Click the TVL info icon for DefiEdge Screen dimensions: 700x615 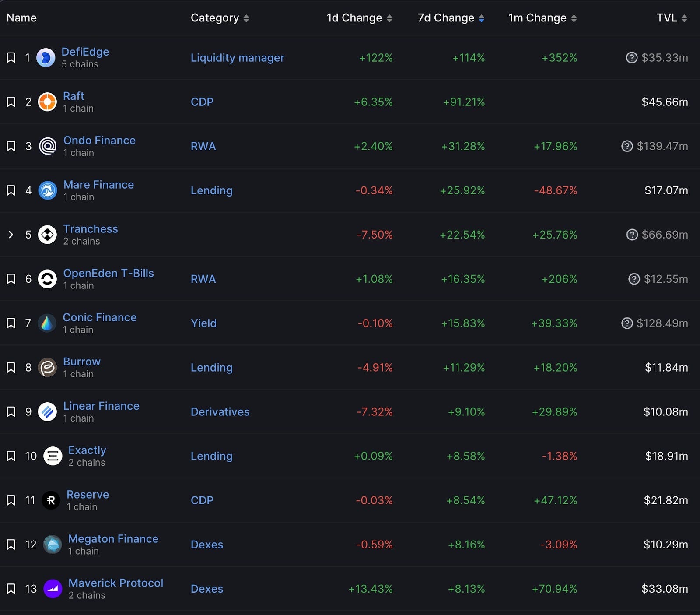point(632,58)
